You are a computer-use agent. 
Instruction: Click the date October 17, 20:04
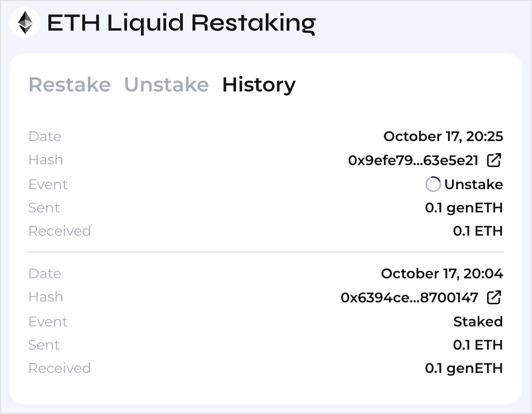442,274
